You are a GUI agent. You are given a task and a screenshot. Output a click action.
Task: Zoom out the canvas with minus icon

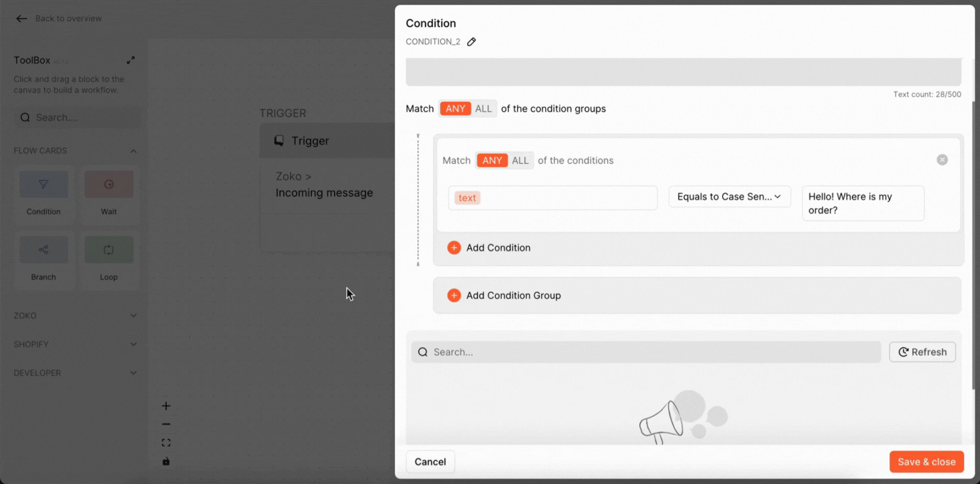pos(166,424)
